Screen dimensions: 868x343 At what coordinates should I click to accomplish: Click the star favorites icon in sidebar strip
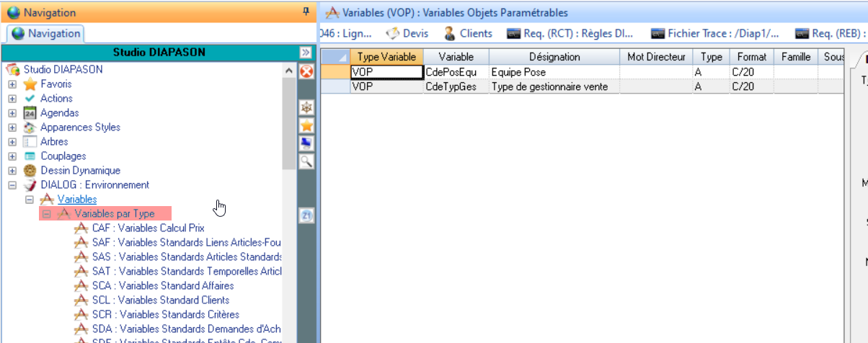coord(306,125)
